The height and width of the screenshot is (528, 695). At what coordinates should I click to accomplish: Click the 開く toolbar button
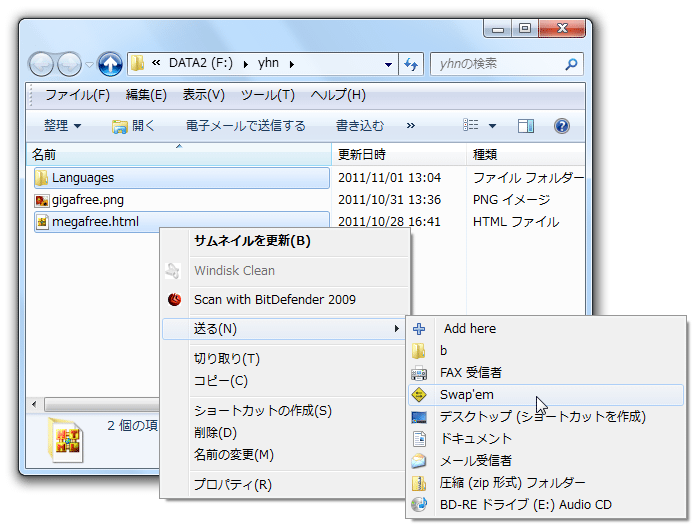point(133,126)
